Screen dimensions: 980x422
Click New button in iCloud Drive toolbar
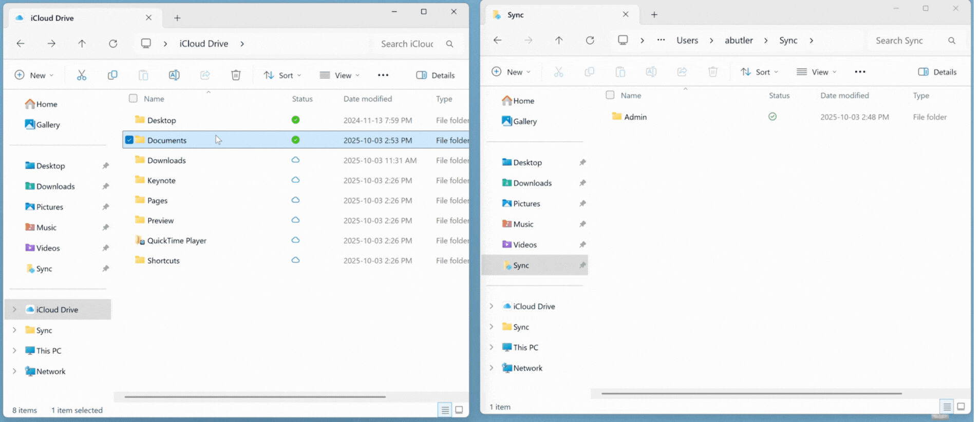[x=34, y=75]
